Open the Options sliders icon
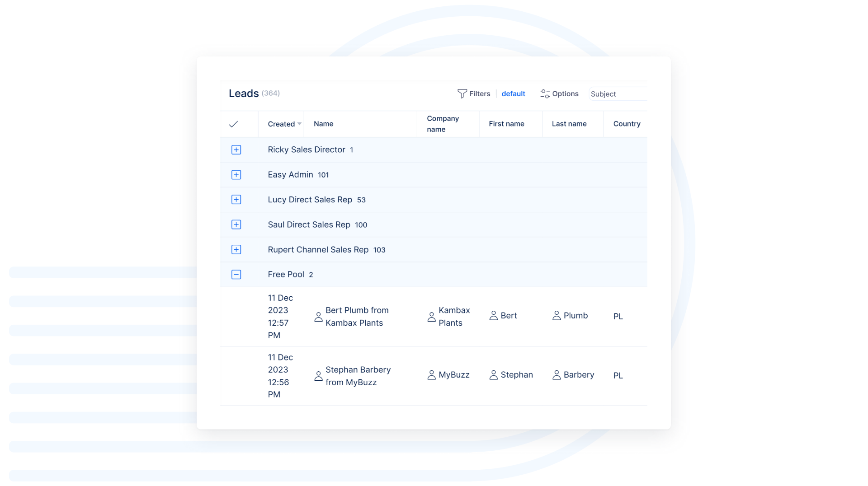868x486 pixels. coord(545,93)
